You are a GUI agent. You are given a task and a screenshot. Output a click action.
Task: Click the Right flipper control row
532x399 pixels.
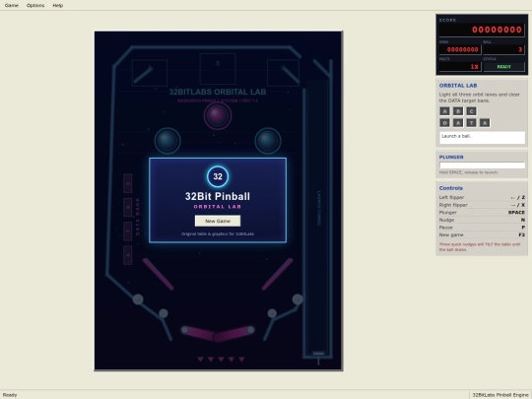482,205
